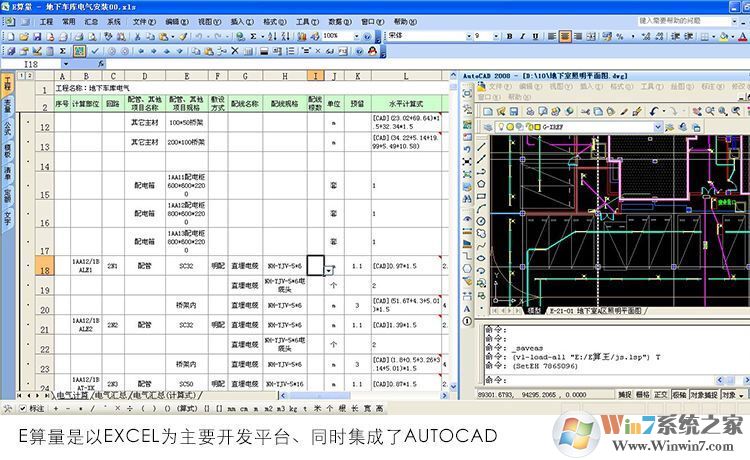This screenshot has width=750, height=460.
Task: Click the 清单 vertical side tab
Action: click(7, 173)
